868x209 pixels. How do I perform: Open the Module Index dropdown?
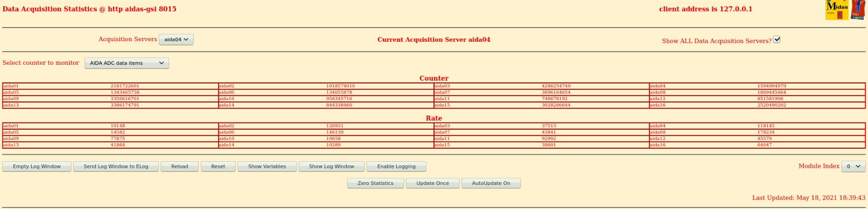854,166
